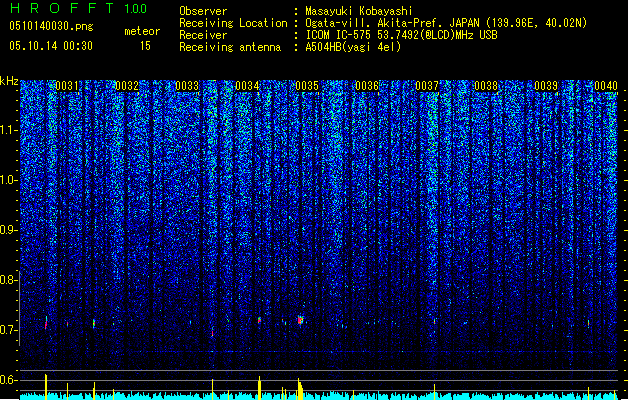Click the Observer field label
Viewport: 629px width, 400px height.
pos(203,11)
